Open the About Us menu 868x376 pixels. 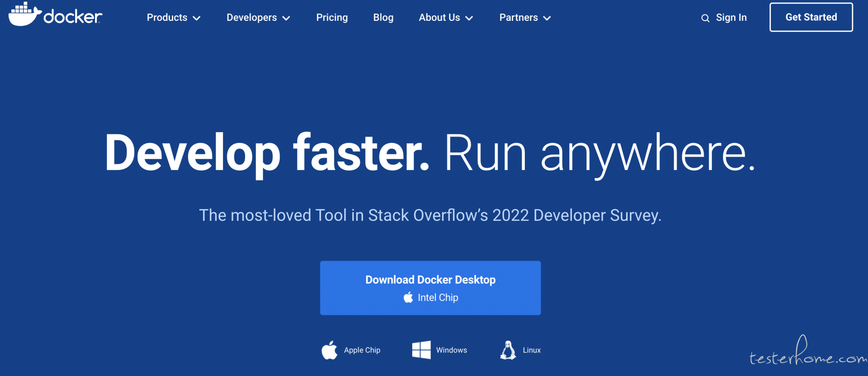point(446,18)
